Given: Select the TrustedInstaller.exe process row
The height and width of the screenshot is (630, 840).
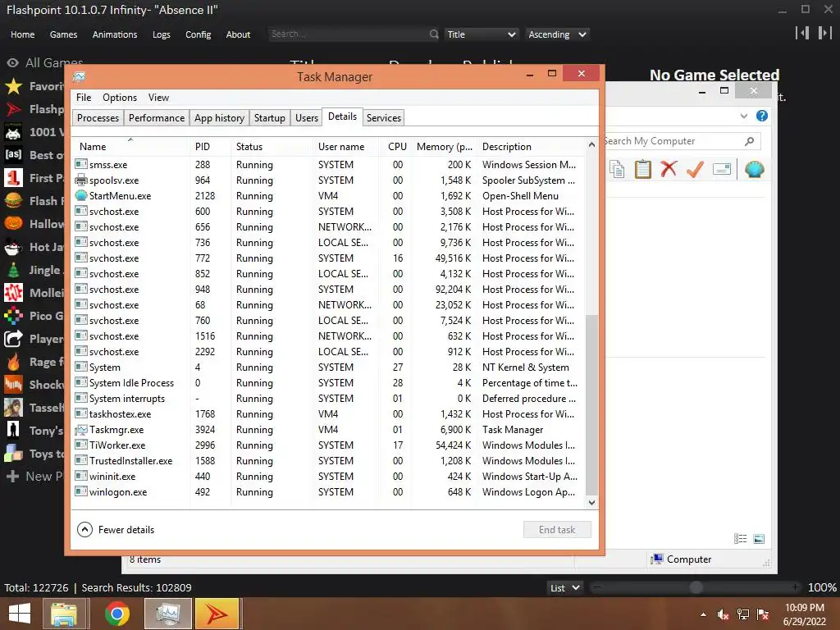Looking at the screenshot, I should 328,461.
